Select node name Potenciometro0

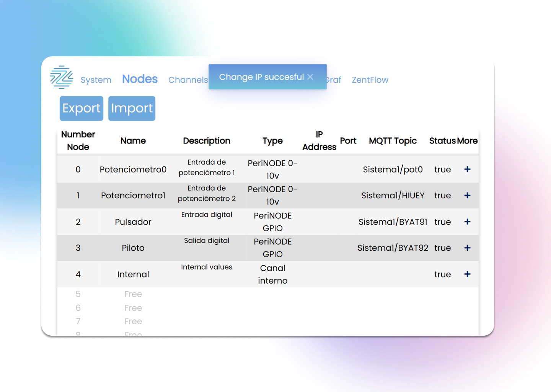tap(133, 170)
